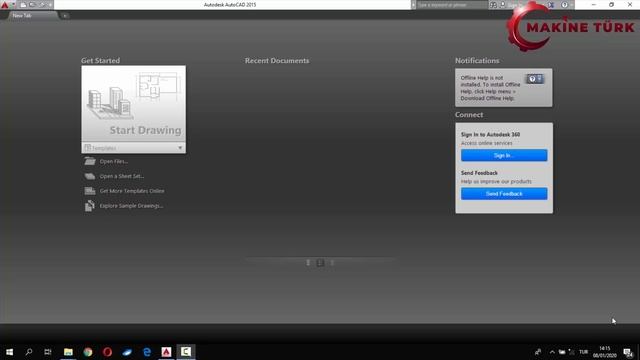This screenshot has height=360, width=640.
Task: Open the Help question mark icon
Action: click(x=564, y=5)
